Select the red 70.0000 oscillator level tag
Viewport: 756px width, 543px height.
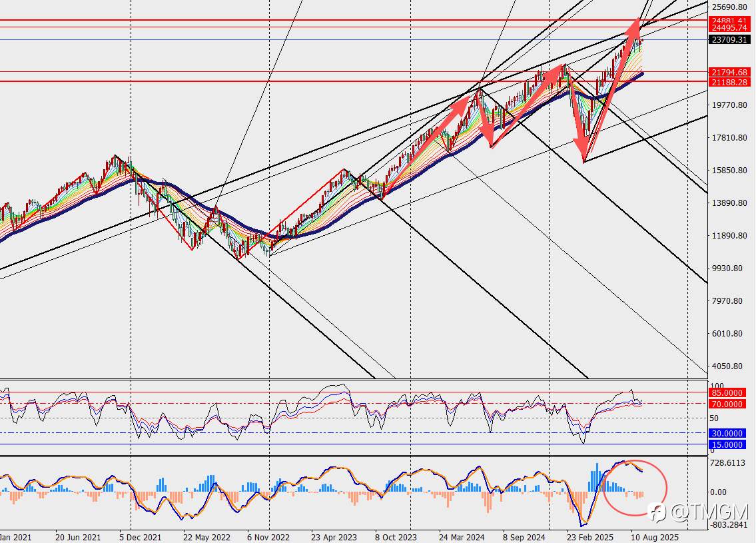[727, 404]
